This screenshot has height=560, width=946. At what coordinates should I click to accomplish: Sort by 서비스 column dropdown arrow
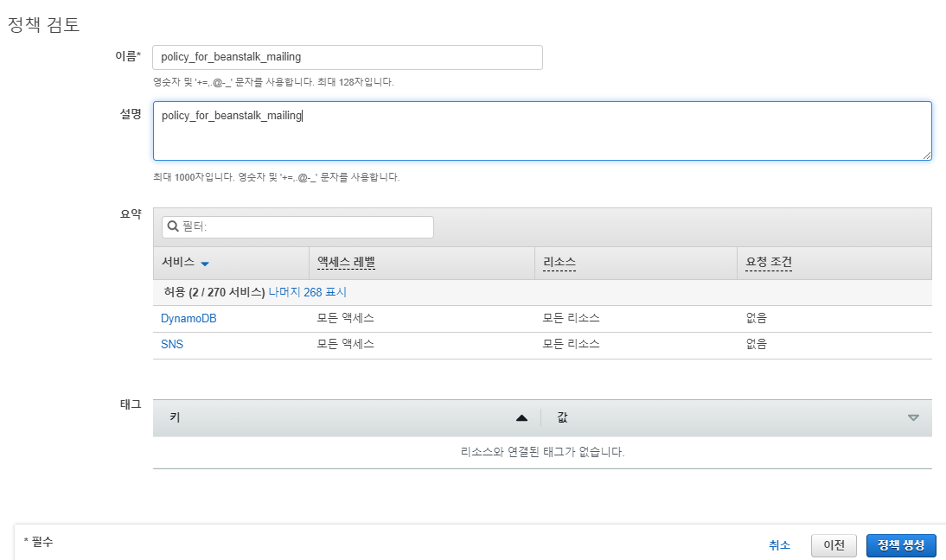coord(205,264)
